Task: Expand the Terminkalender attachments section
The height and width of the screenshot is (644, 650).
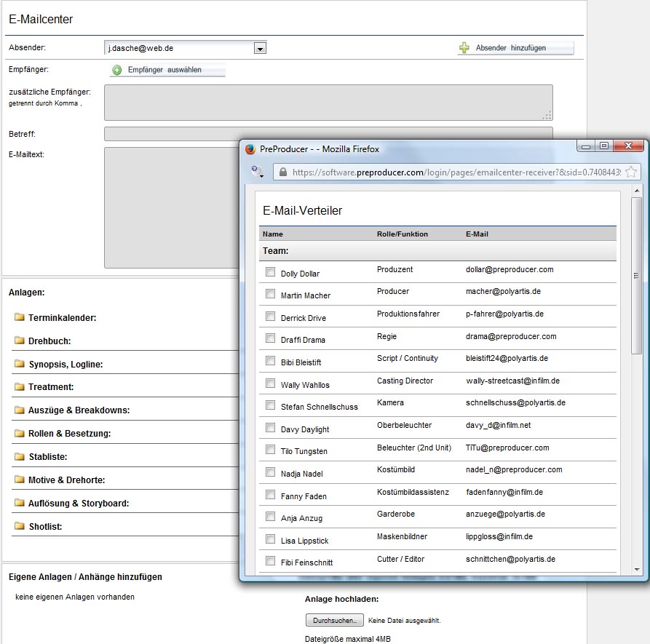Action: point(62,318)
